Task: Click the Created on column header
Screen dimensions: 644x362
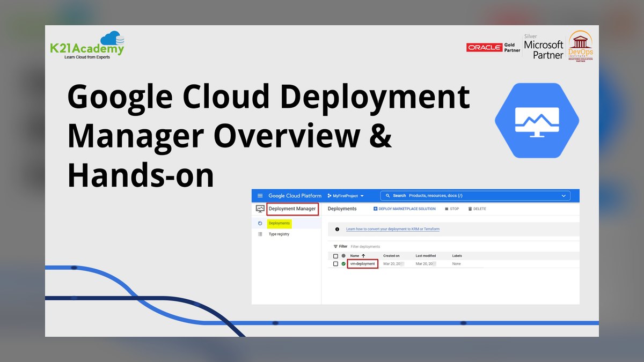Action: 391,256
